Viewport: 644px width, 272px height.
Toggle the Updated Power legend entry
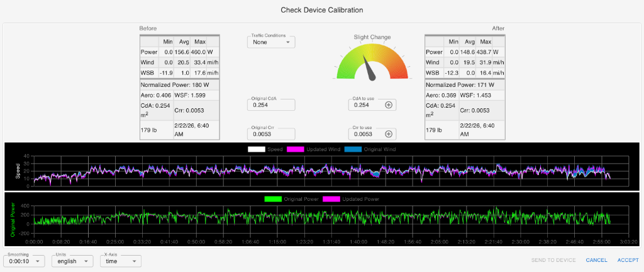pos(351,199)
